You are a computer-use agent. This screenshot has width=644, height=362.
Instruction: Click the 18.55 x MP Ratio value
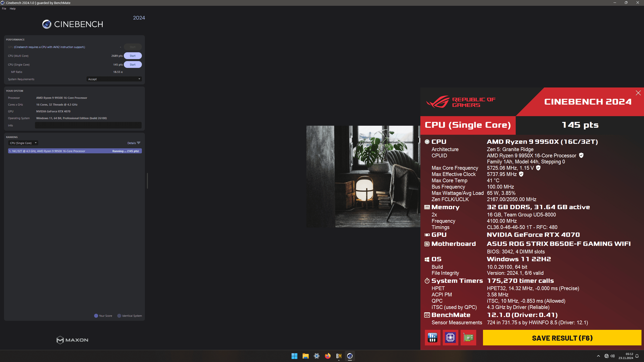coord(118,72)
